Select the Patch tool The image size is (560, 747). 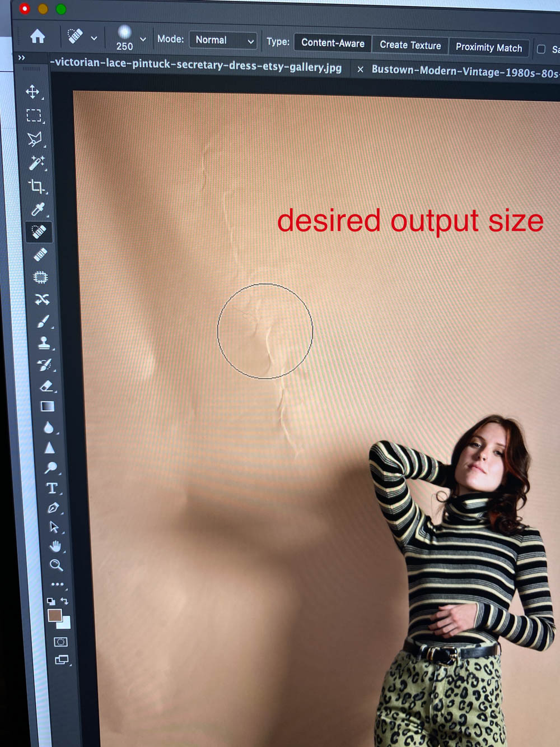(x=41, y=277)
